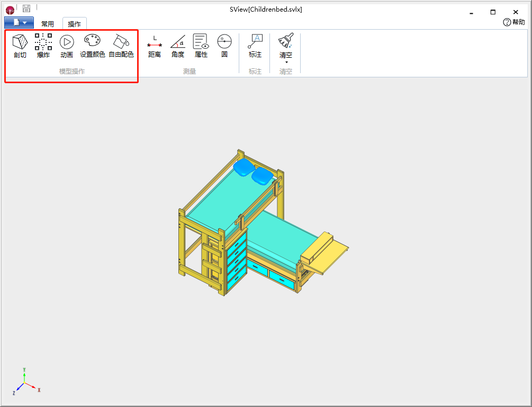
Task: Switch to the 操作 tab
Action: [74, 24]
